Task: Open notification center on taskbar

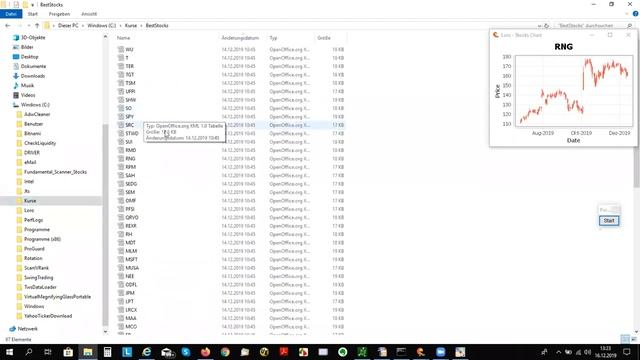Action: (x=627, y=352)
